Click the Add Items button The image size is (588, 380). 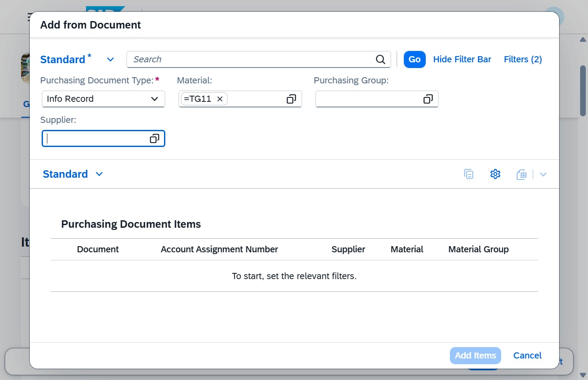475,355
